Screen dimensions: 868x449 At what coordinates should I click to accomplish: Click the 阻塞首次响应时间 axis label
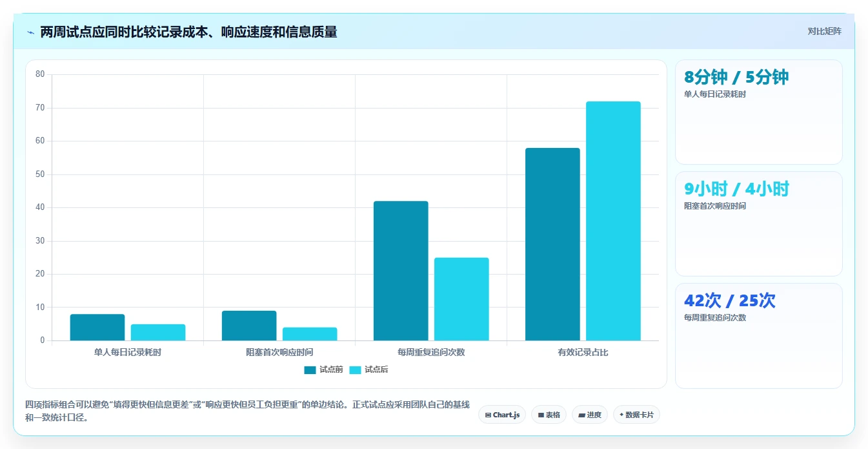(279, 353)
